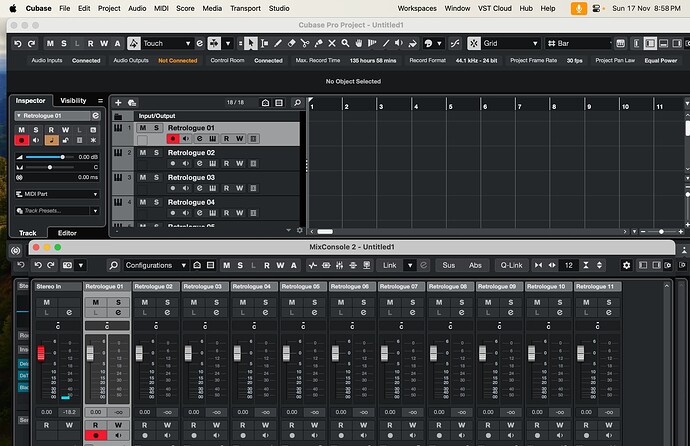This screenshot has width=690, height=446.
Task: Select the Glue tool
Action: pos(318,43)
